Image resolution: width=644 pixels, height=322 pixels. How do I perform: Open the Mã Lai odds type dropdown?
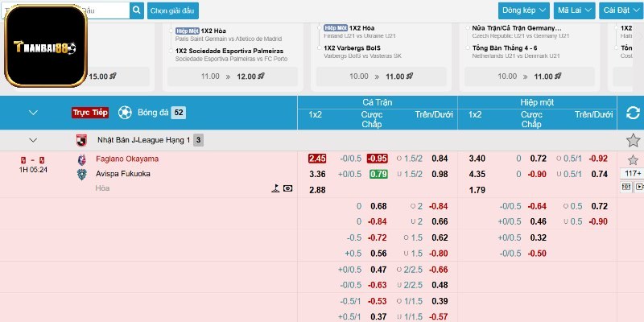coord(574,10)
